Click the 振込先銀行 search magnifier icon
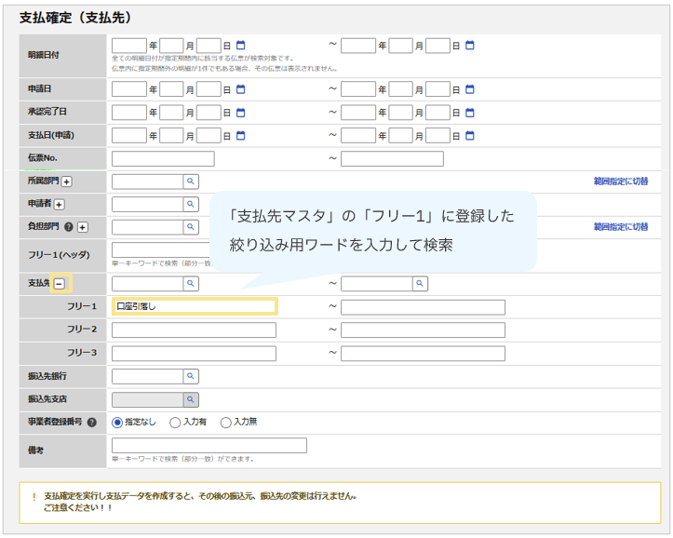Viewport: 673px width, 538px height. (191, 376)
